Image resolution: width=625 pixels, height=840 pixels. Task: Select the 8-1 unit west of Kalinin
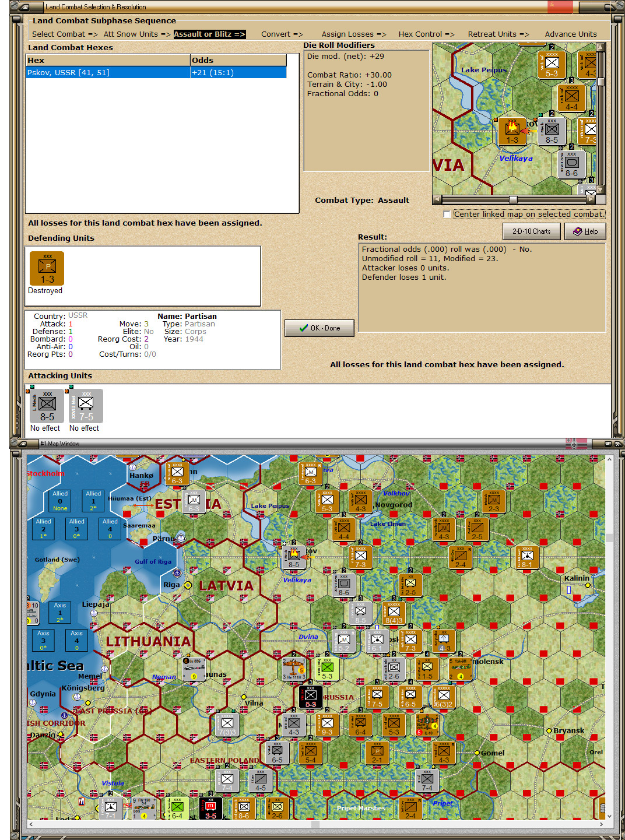click(527, 557)
